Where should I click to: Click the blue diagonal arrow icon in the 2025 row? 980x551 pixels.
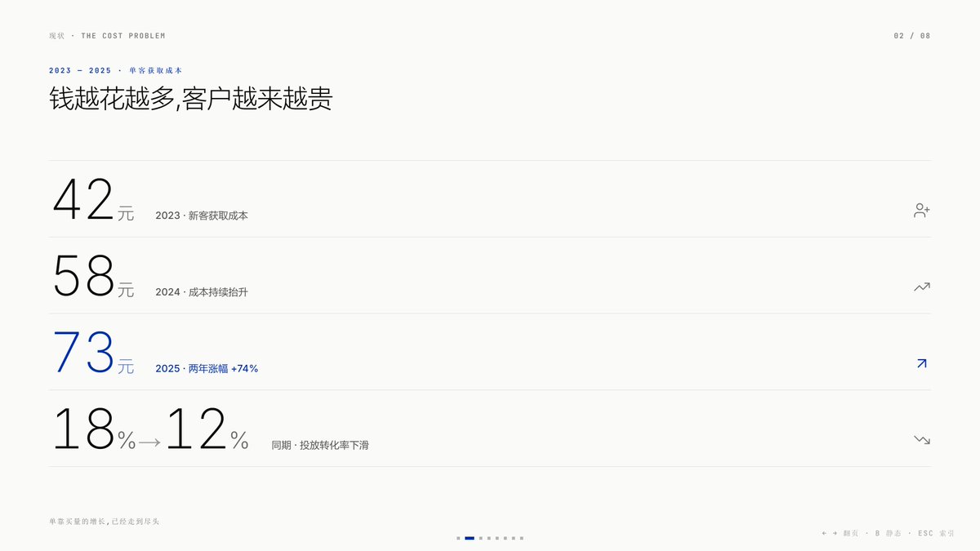point(922,363)
